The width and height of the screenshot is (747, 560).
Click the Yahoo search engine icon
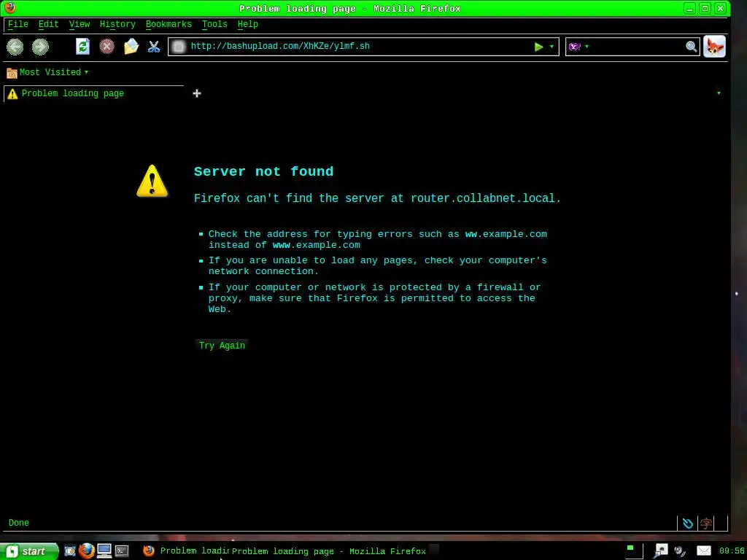pyautogui.click(x=575, y=47)
